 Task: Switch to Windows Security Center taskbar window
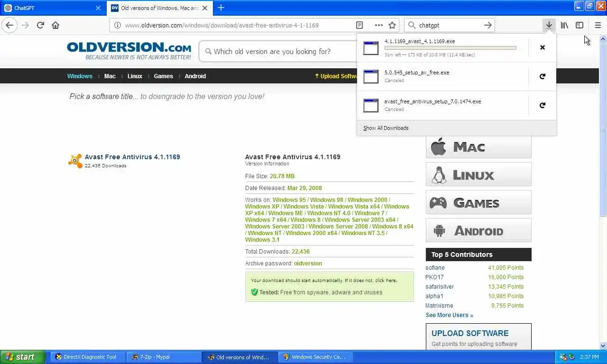coord(317,357)
